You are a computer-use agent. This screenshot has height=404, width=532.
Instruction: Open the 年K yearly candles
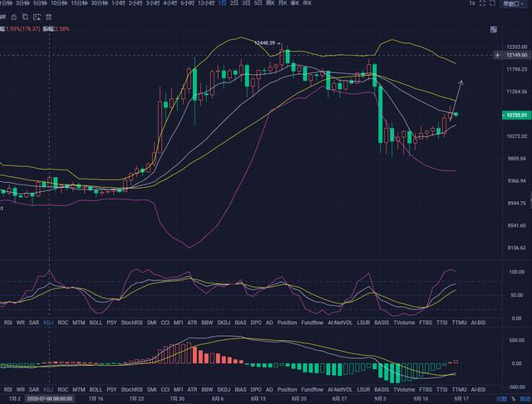(307, 3)
